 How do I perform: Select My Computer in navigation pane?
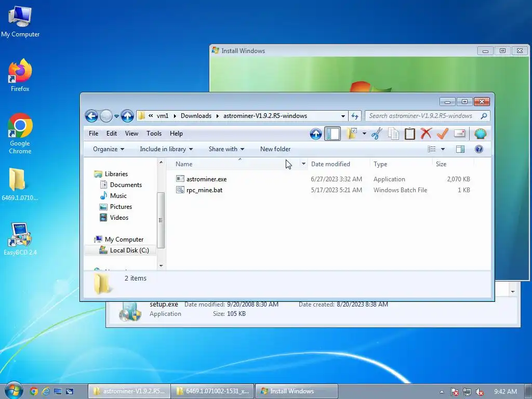(x=124, y=239)
